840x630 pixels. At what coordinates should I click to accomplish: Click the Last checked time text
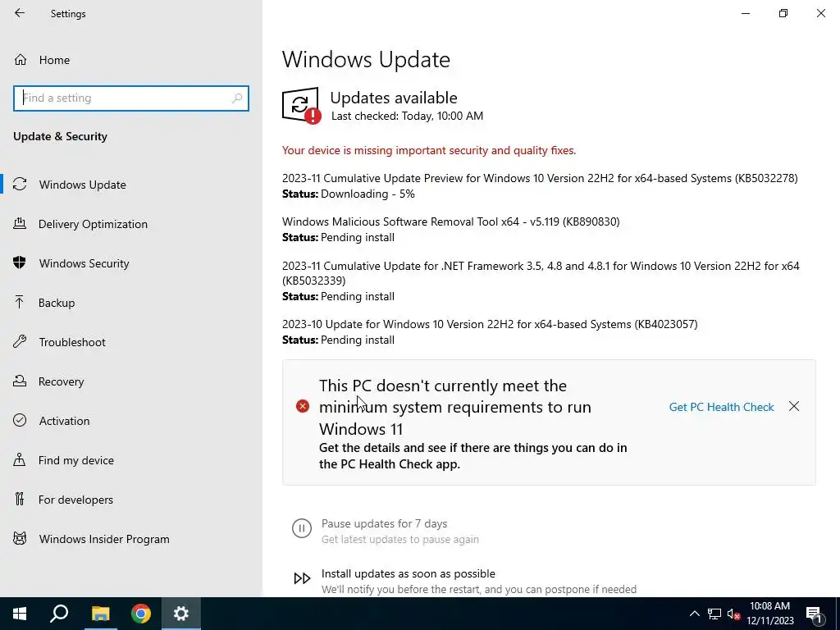click(407, 116)
